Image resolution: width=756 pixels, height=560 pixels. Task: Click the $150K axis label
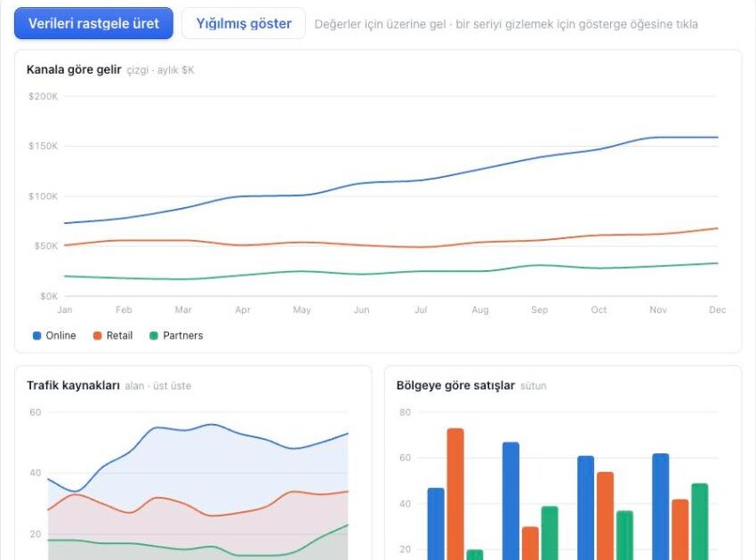coord(43,146)
